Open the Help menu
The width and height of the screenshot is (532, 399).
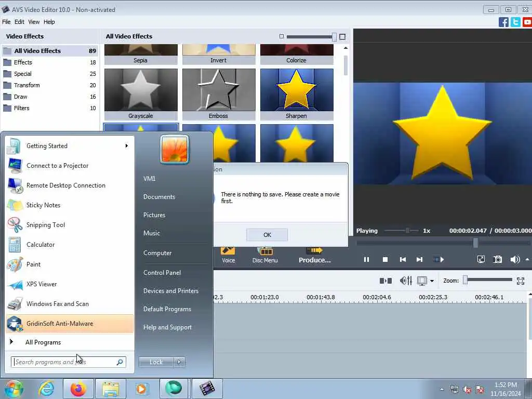[x=49, y=22]
